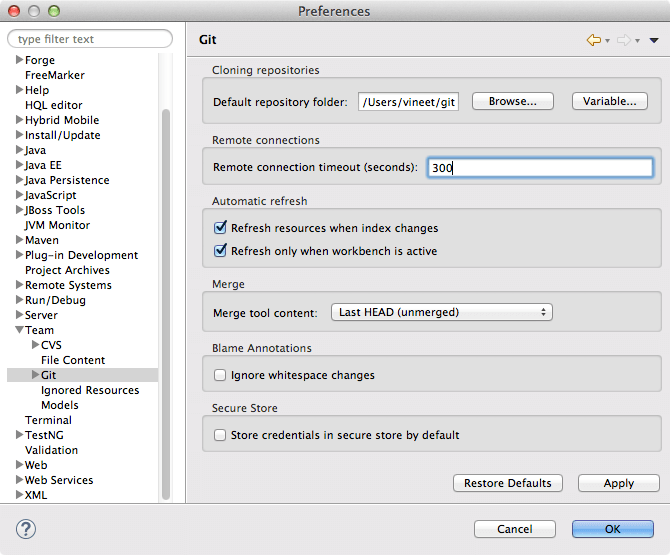Click the Restore Defaults button
This screenshot has width=670, height=555.
point(508,483)
